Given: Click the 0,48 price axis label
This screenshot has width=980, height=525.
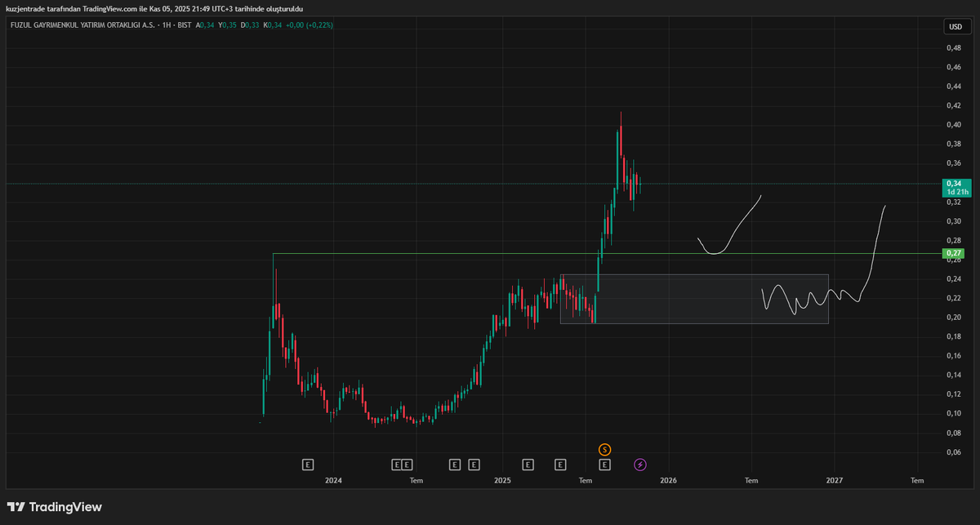Looking at the screenshot, I should [953, 48].
